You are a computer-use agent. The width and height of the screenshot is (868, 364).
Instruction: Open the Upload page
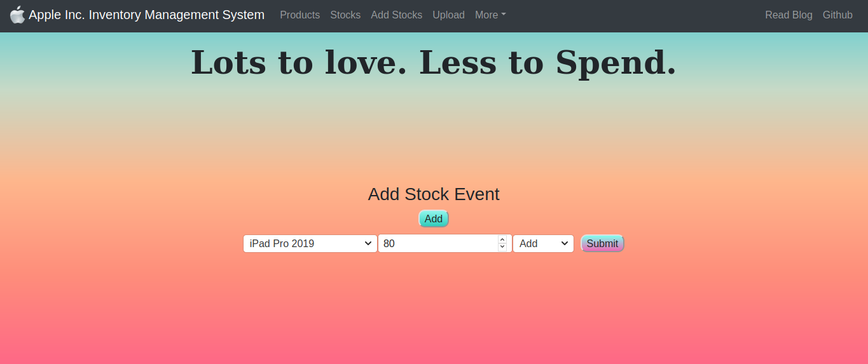(x=448, y=15)
